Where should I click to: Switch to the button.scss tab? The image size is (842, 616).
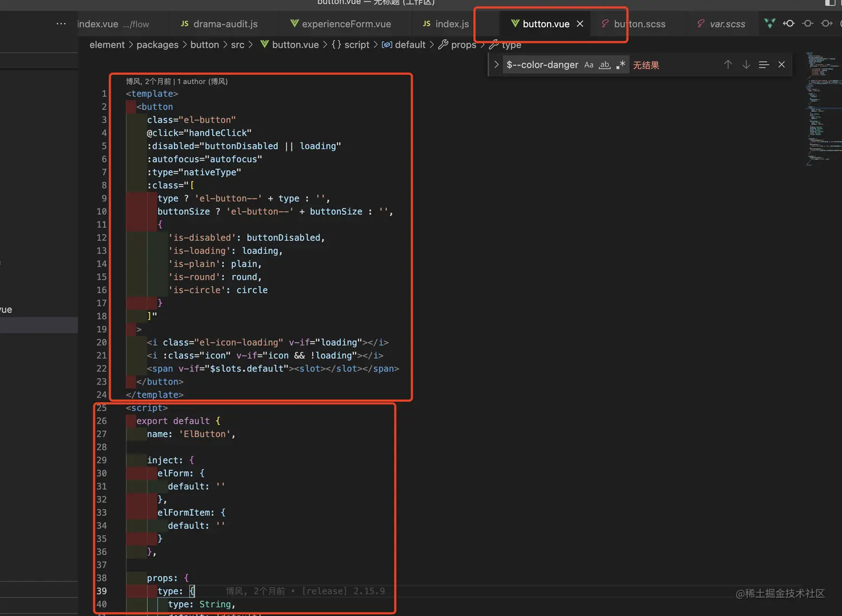click(x=639, y=24)
